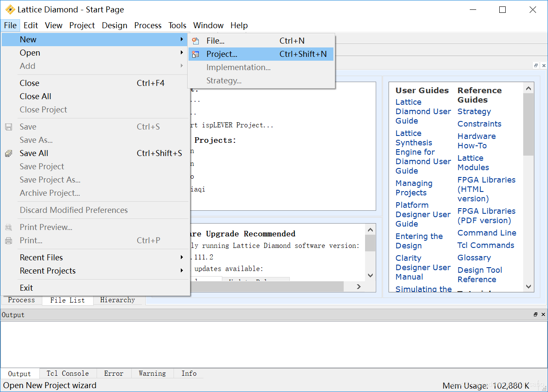The width and height of the screenshot is (548, 392).
Task: Switch to the Hierarchy tab
Action: 118,300
